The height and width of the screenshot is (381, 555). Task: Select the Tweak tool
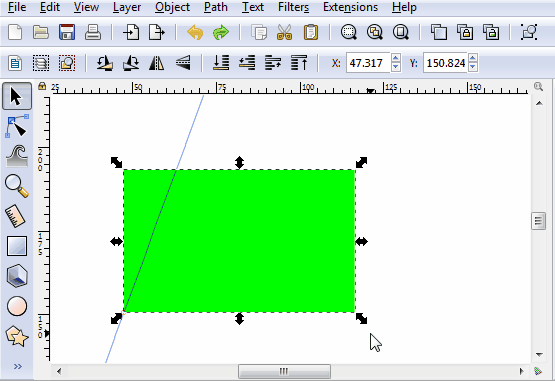pos(17,156)
